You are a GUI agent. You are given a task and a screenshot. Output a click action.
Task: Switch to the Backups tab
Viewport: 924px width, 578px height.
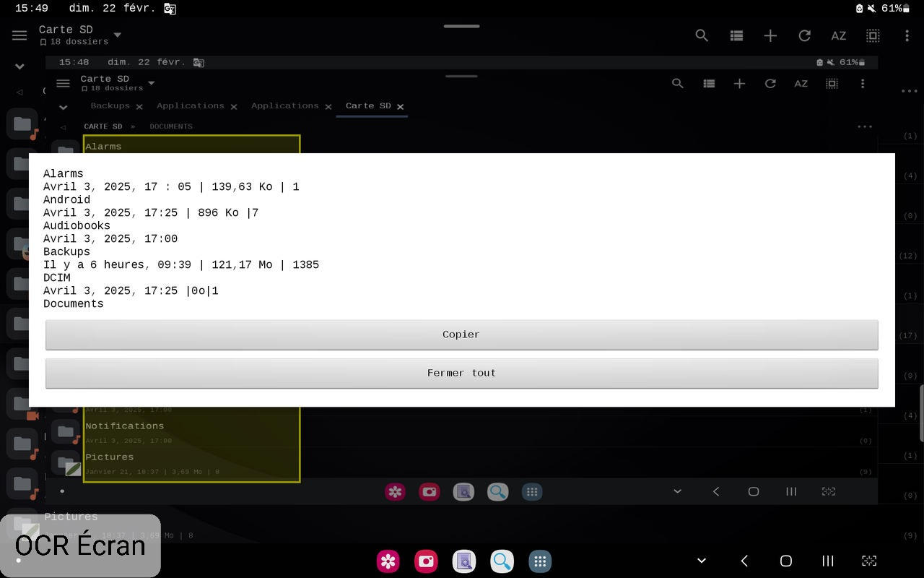(110, 106)
